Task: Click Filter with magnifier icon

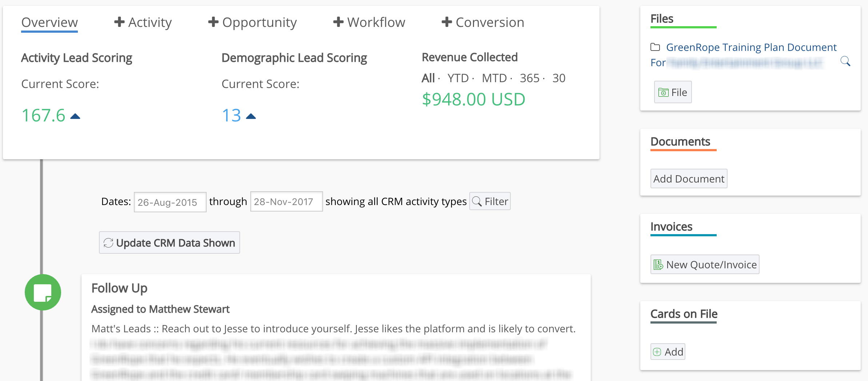Action: click(x=490, y=201)
